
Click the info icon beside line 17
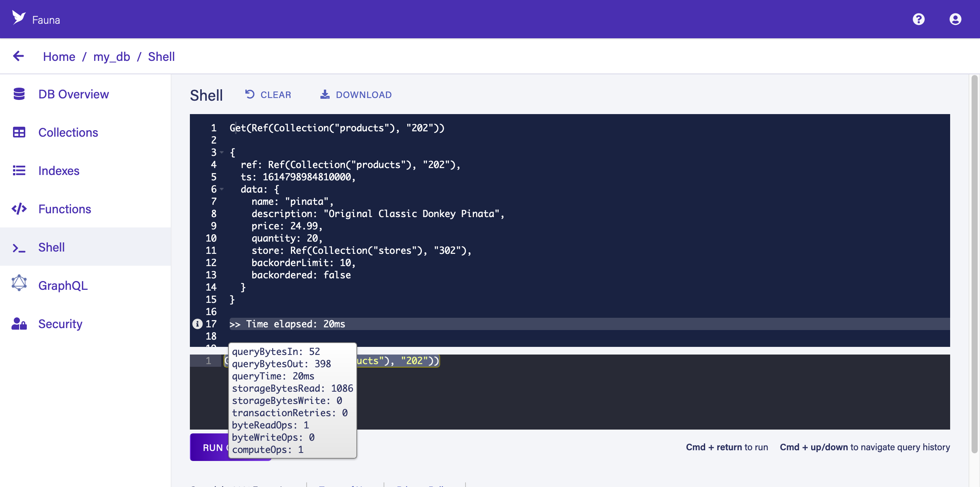point(197,324)
